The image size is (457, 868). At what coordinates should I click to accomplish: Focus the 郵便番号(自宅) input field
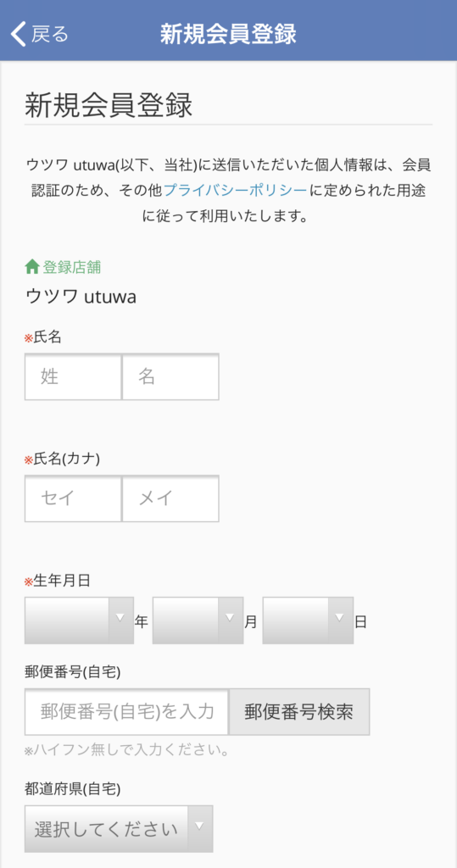pyautogui.click(x=127, y=711)
